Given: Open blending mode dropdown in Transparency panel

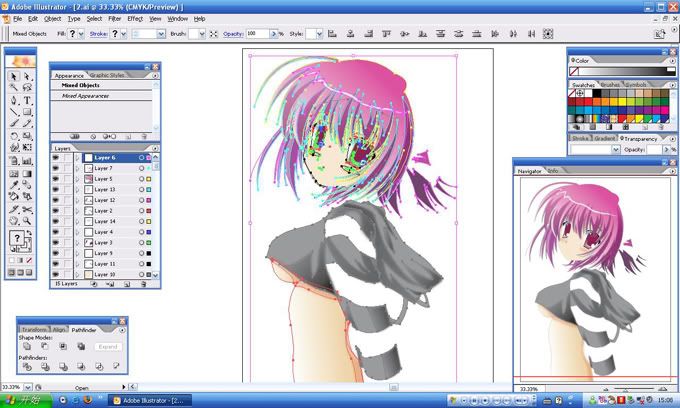Looking at the screenshot, I should (x=616, y=150).
